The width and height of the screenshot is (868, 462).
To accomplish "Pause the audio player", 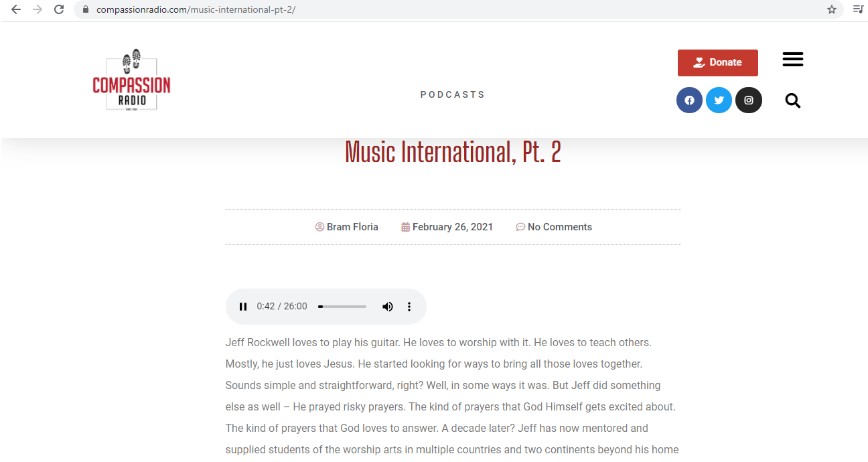I will [243, 307].
